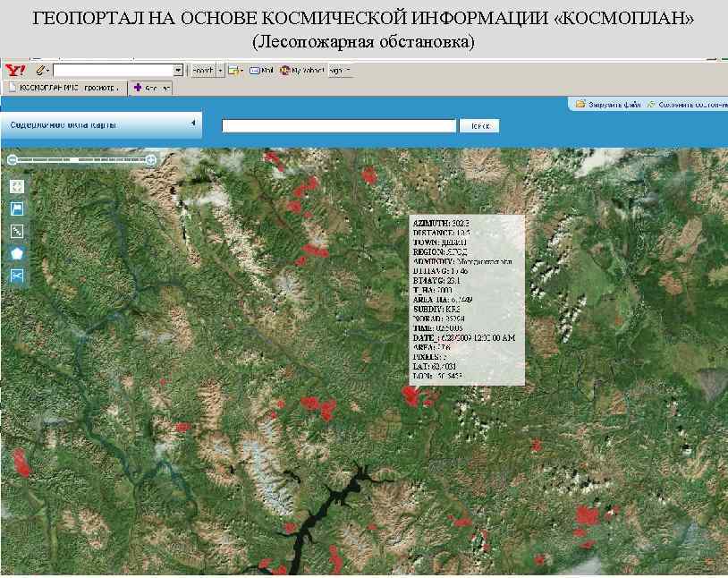
Task: Click the red fire polygon below the popup
Action: (411, 396)
